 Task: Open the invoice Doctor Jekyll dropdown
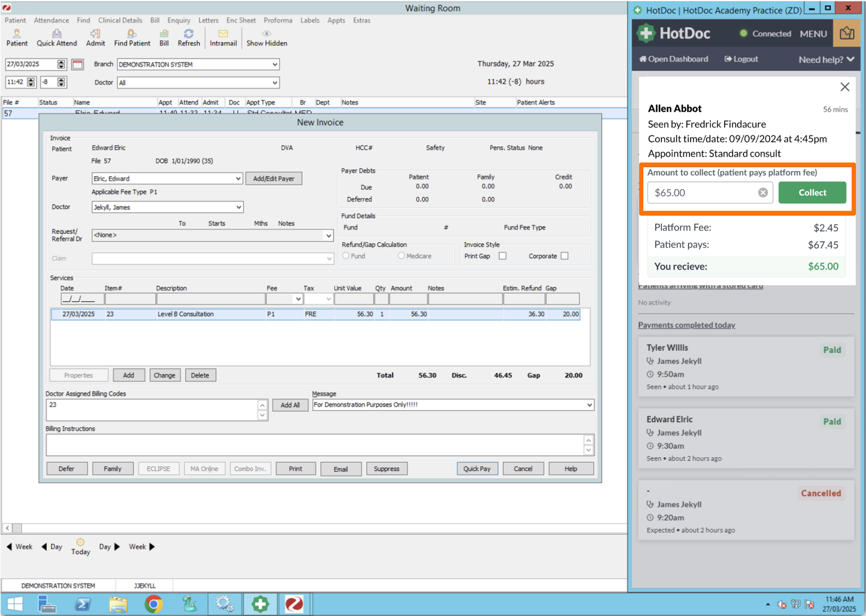(x=239, y=207)
